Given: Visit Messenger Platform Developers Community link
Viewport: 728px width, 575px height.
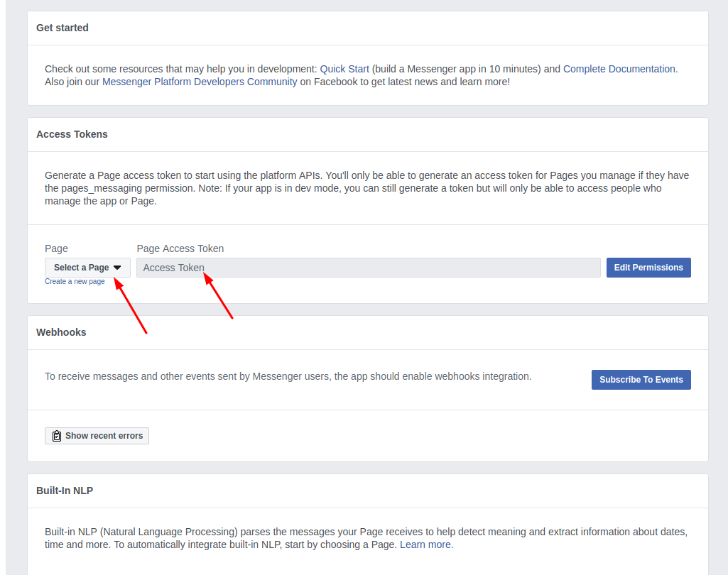Looking at the screenshot, I should (199, 82).
